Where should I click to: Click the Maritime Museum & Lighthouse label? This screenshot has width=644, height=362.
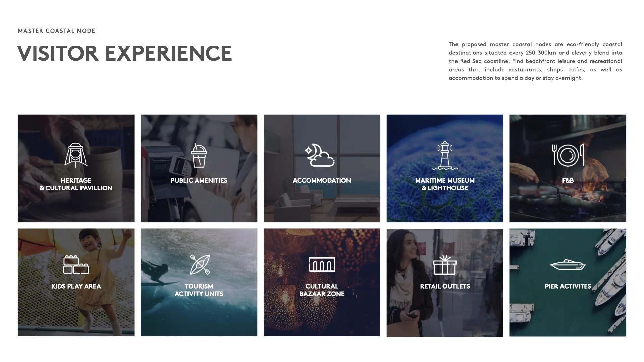(445, 184)
